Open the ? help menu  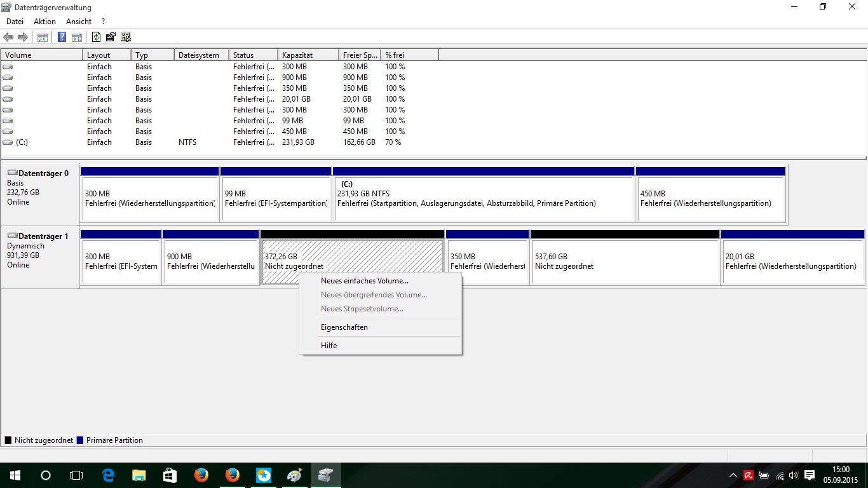coord(104,22)
